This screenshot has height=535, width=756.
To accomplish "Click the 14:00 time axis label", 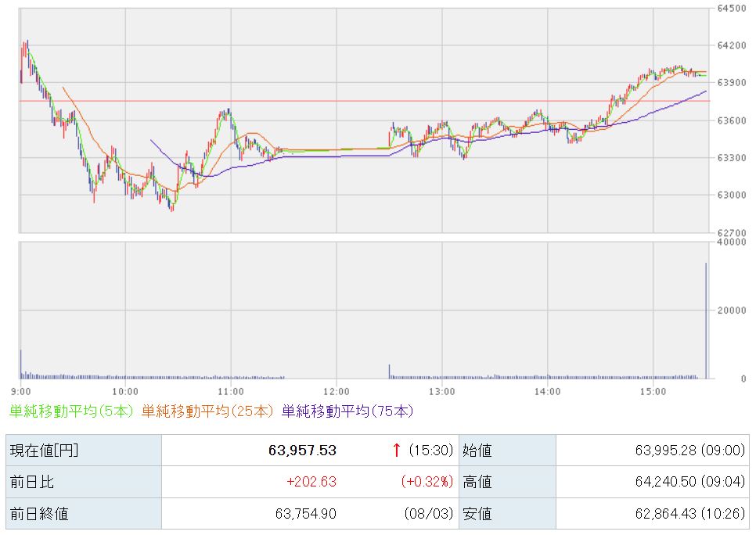I will [547, 391].
